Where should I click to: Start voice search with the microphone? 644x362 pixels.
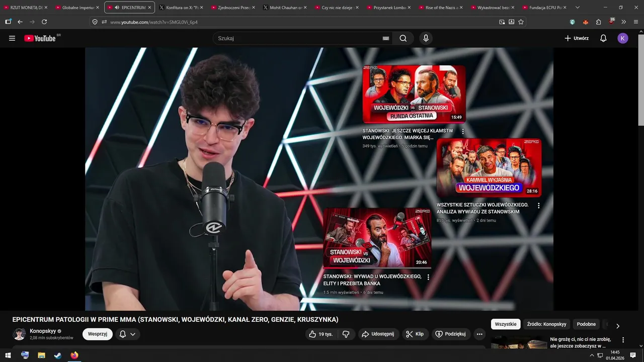pyautogui.click(x=426, y=38)
